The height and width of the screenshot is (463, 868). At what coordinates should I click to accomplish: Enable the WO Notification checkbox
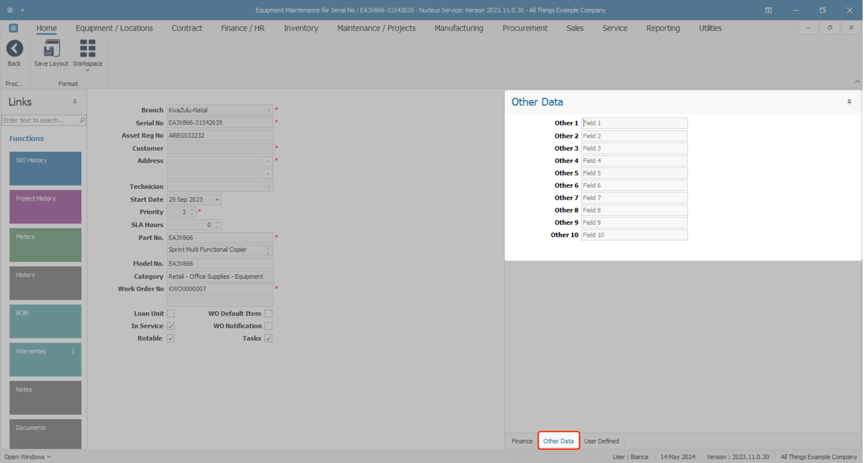[x=268, y=326]
